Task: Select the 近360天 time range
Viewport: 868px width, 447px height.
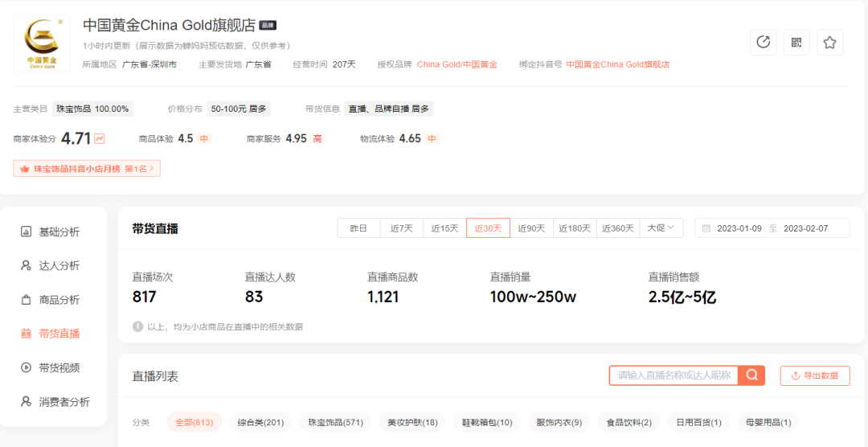Action: [x=618, y=228]
